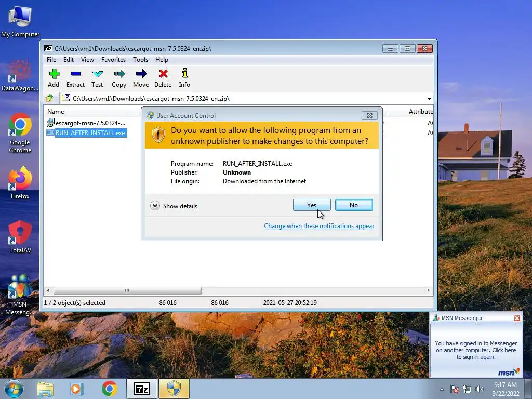Expand Show details in the UAC dialog
This screenshot has height=399, width=532.
tap(174, 206)
